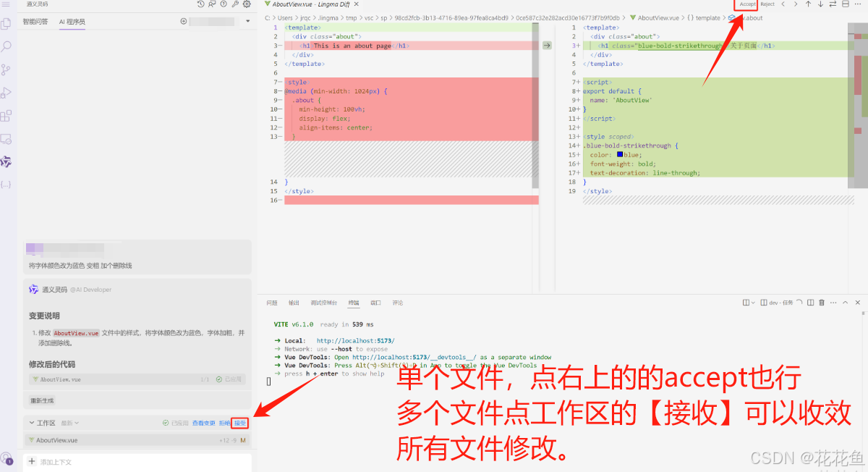This screenshot has width=868, height=472.
Task: Go to next change with right arrow
Action: tap(796, 4)
